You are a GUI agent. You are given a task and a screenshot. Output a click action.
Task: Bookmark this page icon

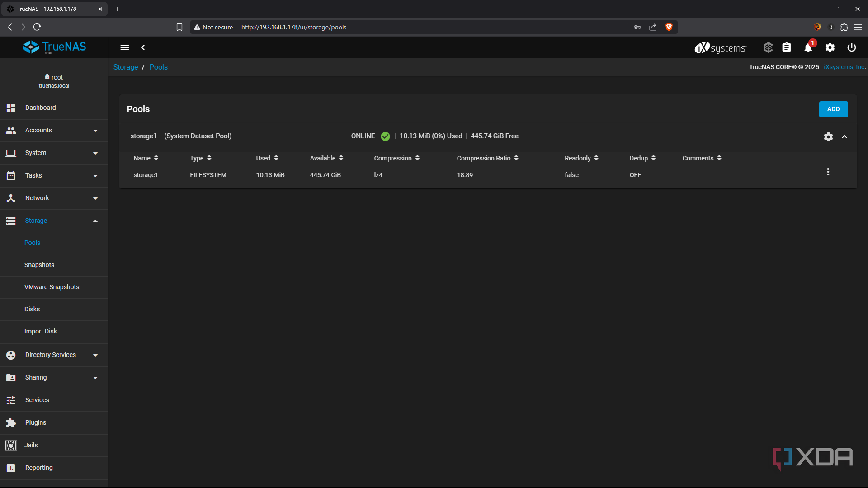179,28
